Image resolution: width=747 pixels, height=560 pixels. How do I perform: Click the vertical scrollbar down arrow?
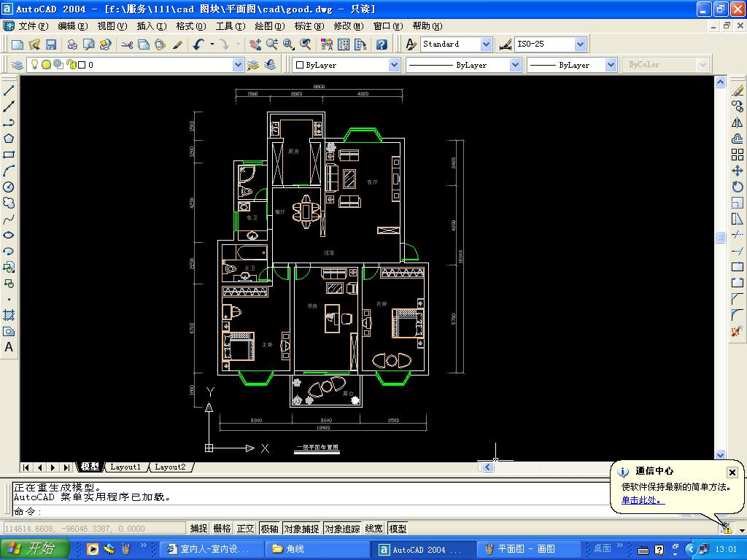tap(720, 454)
